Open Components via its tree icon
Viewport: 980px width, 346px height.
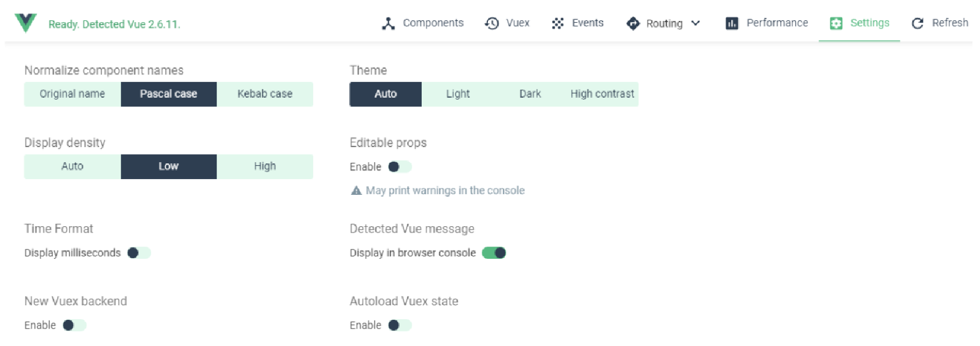point(388,23)
